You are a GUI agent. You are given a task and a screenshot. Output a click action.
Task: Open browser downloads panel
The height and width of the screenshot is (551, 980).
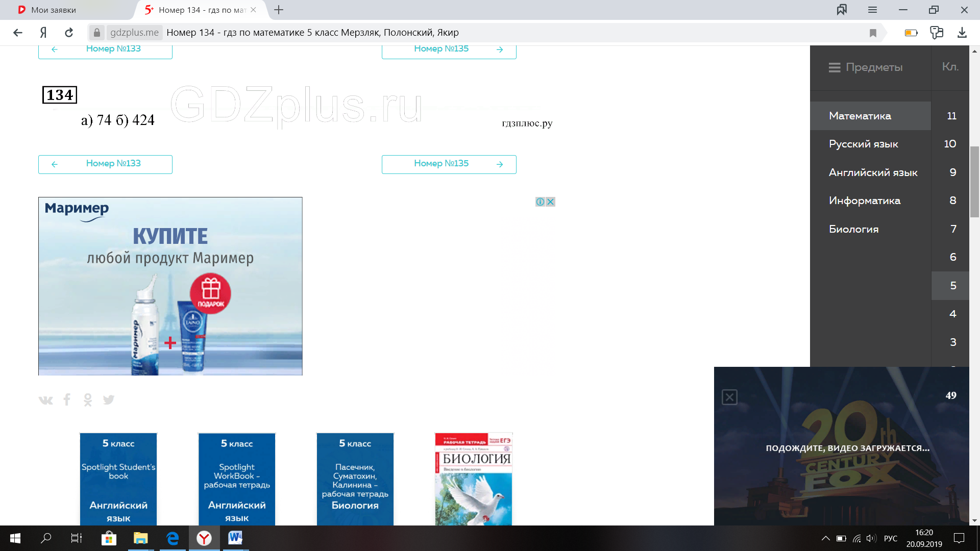coord(962,33)
